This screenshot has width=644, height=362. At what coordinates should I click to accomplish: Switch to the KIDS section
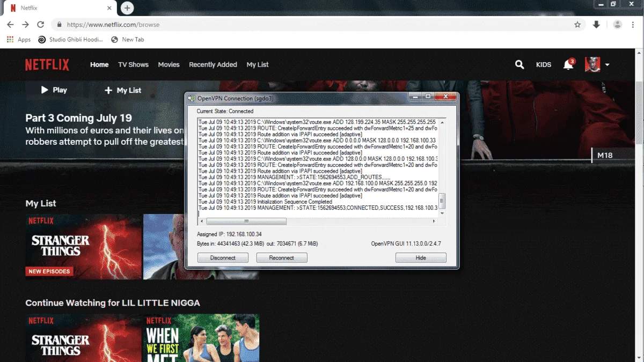[x=544, y=64]
